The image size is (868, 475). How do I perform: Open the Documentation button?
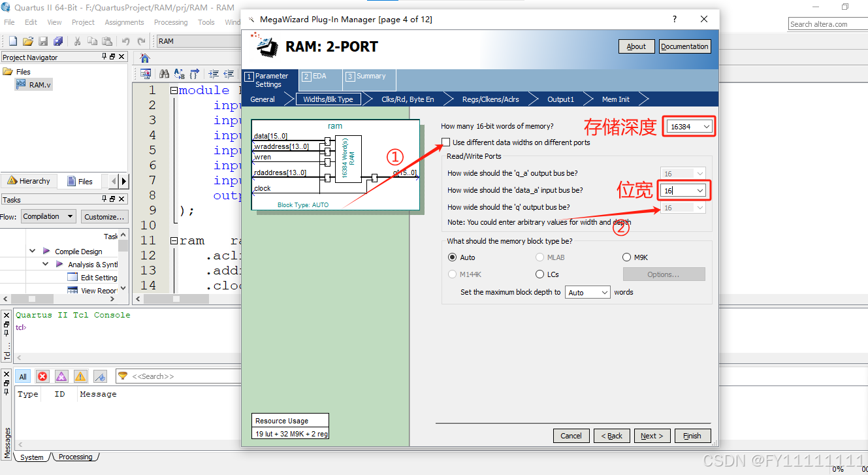click(x=684, y=46)
